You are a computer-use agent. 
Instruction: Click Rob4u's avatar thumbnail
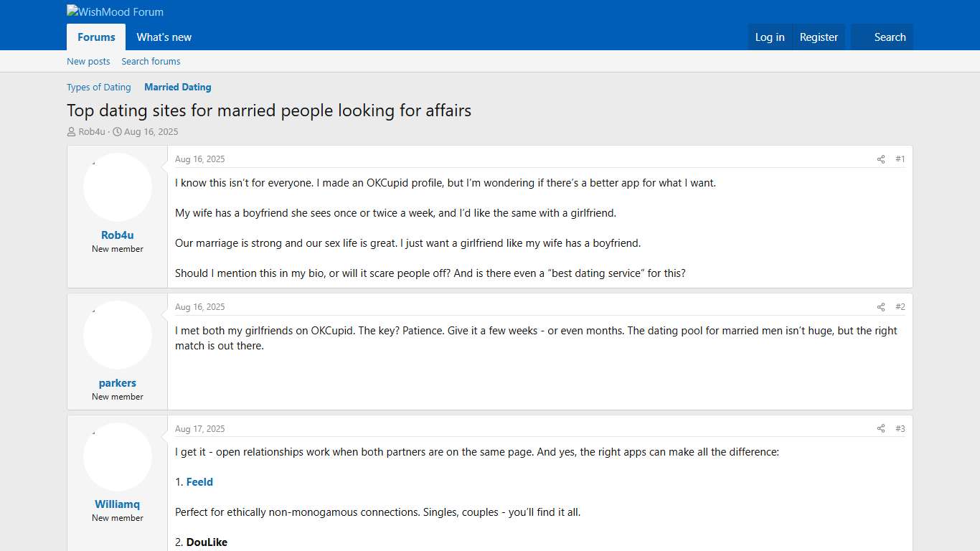117,187
